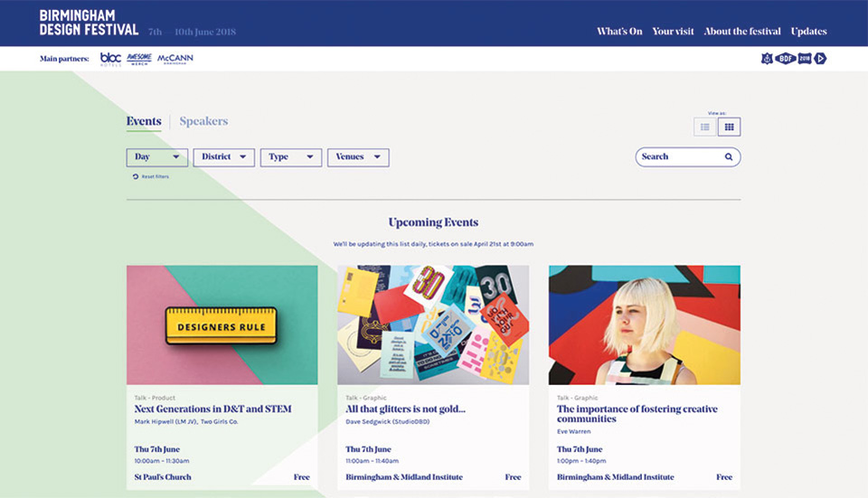Screen dimensions: 868x498
Task: Open the McCann partner logo
Action: point(175,59)
